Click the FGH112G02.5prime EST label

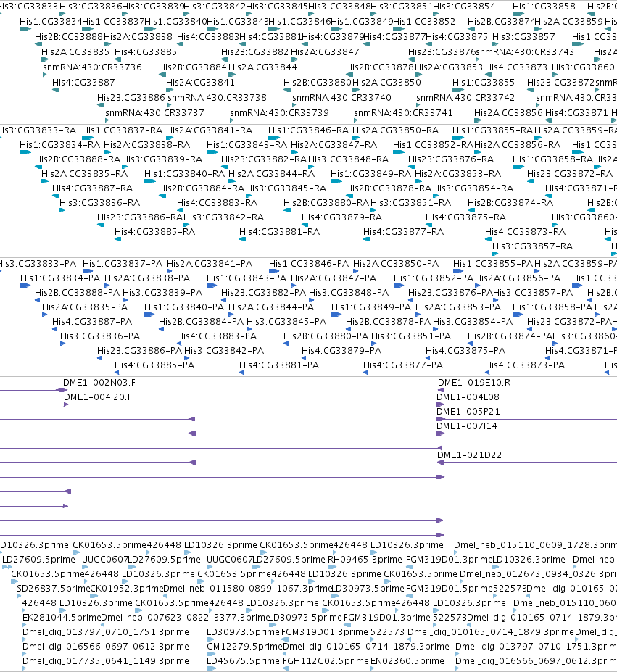(x=326, y=661)
